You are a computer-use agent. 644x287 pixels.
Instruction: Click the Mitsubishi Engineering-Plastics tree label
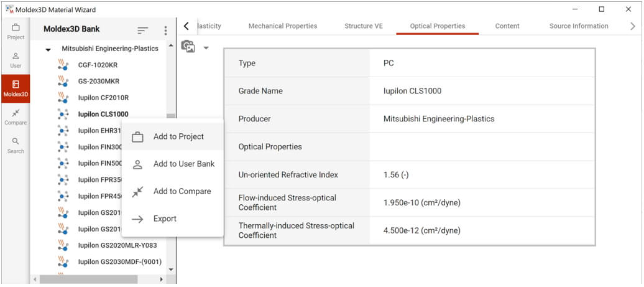(x=109, y=49)
